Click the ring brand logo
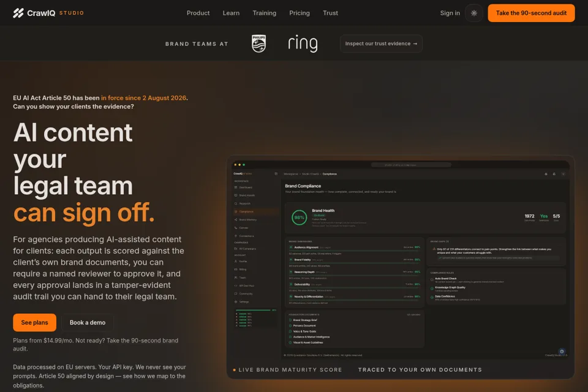This screenshot has width=588, height=392. pyautogui.click(x=303, y=43)
